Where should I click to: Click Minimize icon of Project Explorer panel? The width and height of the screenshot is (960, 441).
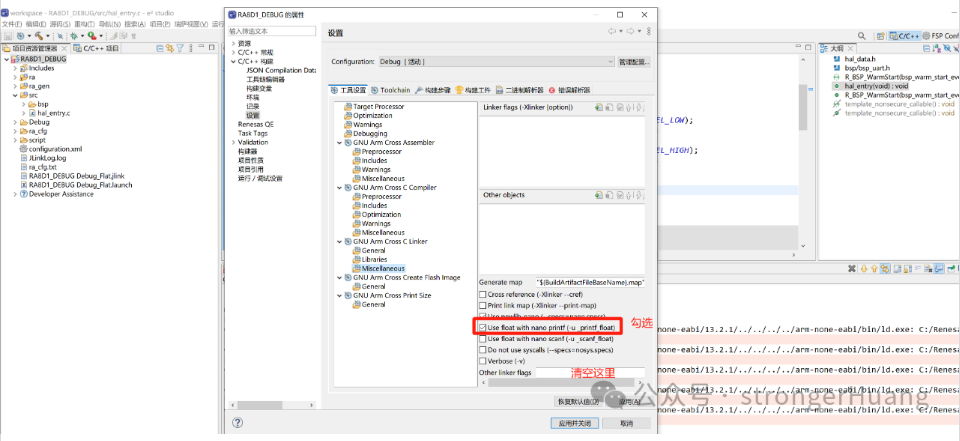point(202,48)
